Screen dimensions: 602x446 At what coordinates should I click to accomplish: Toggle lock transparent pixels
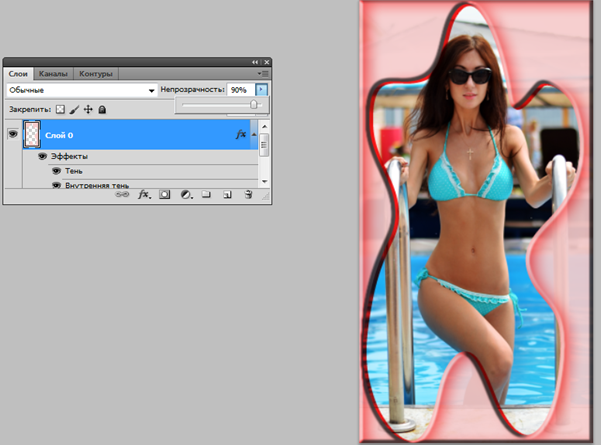click(59, 109)
